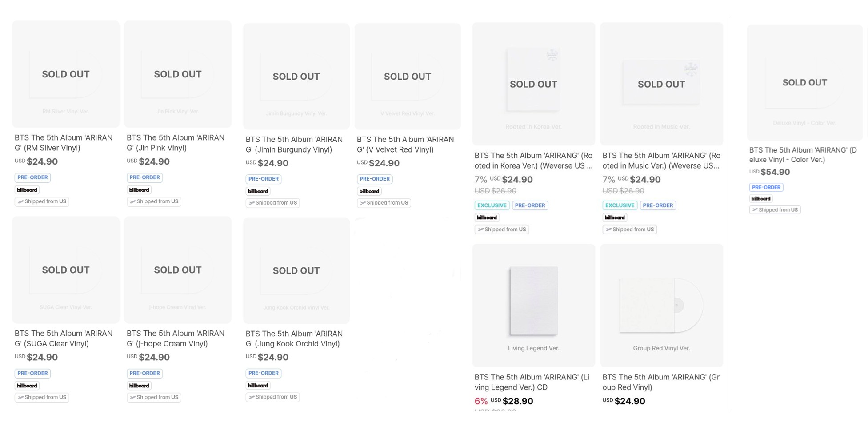This screenshot has width=868, height=435.
Task: Open the Group Red Vinyl title link
Action: click(660, 382)
